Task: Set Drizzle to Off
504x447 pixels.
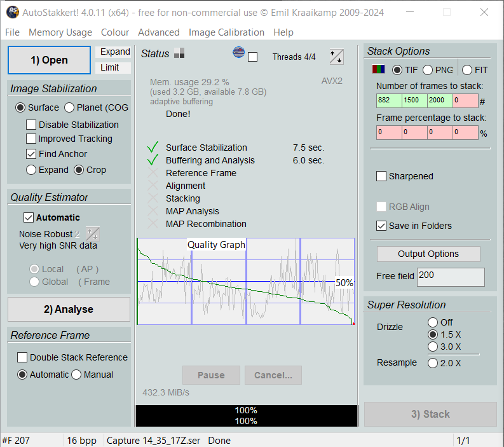Action: [x=433, y=322]
